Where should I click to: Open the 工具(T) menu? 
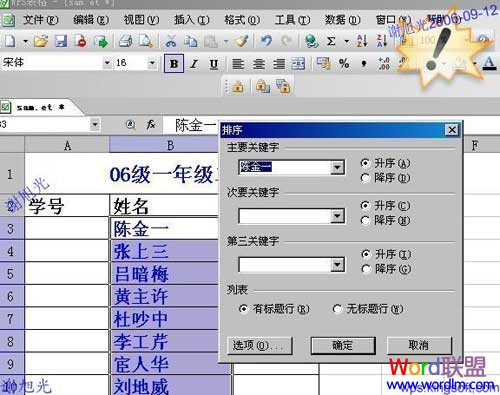point(292,20)
